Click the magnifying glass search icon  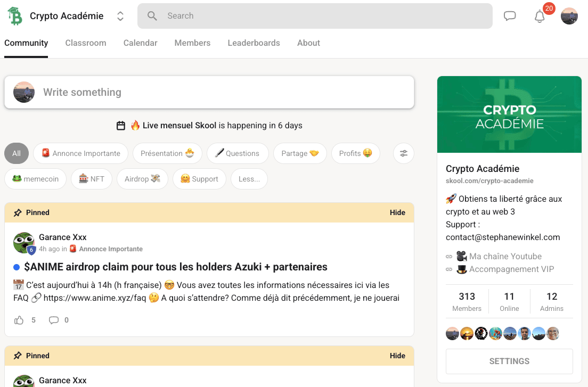(152, 16)
